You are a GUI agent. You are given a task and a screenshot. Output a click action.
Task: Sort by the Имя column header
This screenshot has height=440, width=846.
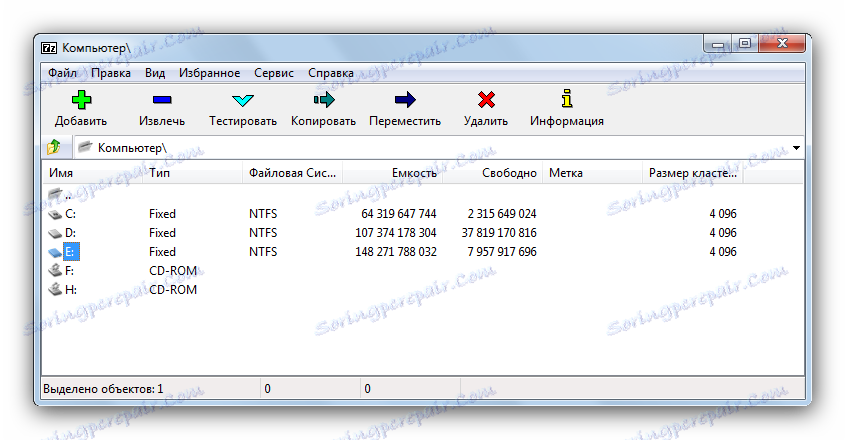click(x=92, y=173)
